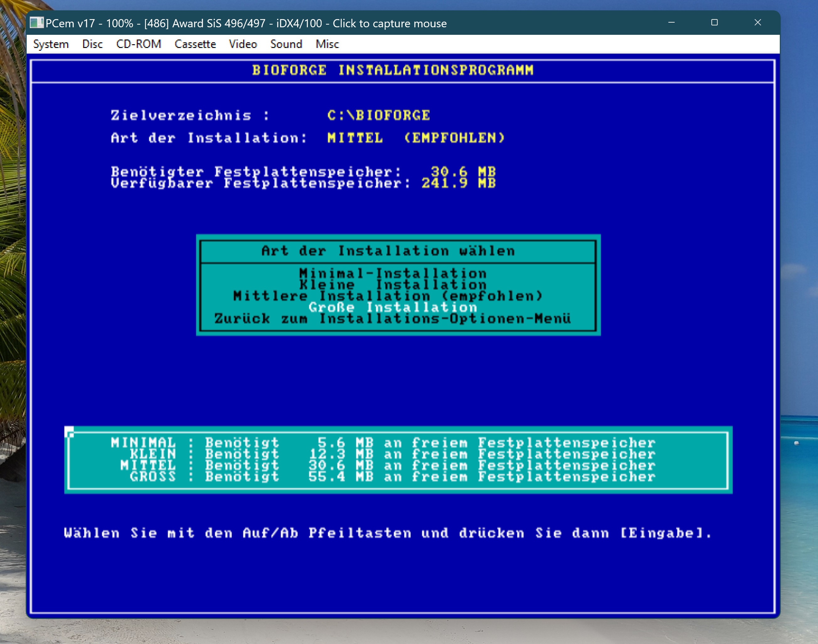Viewport: 818px width, 644px height.
Task: Click the MITTEL 30.6 MB info line
Action: [x=388, y=465]
